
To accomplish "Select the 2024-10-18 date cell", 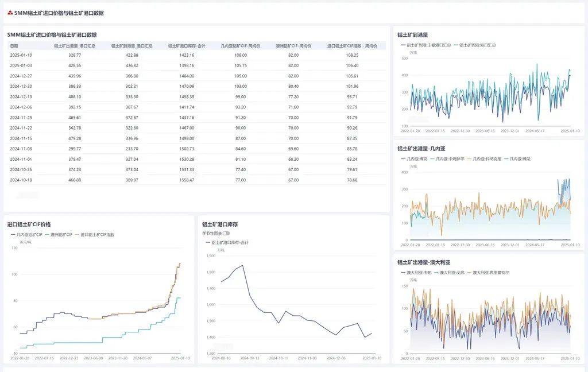I will 21,180.
